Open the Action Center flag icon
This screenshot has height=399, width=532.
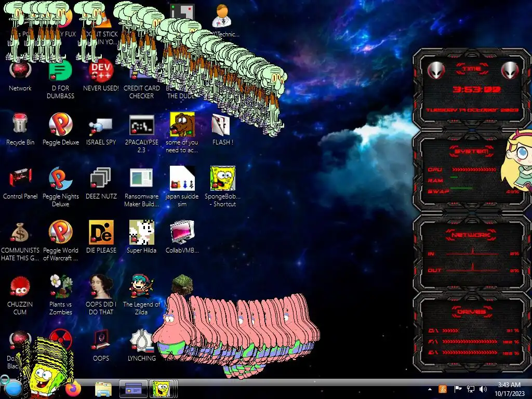(458, 389)
